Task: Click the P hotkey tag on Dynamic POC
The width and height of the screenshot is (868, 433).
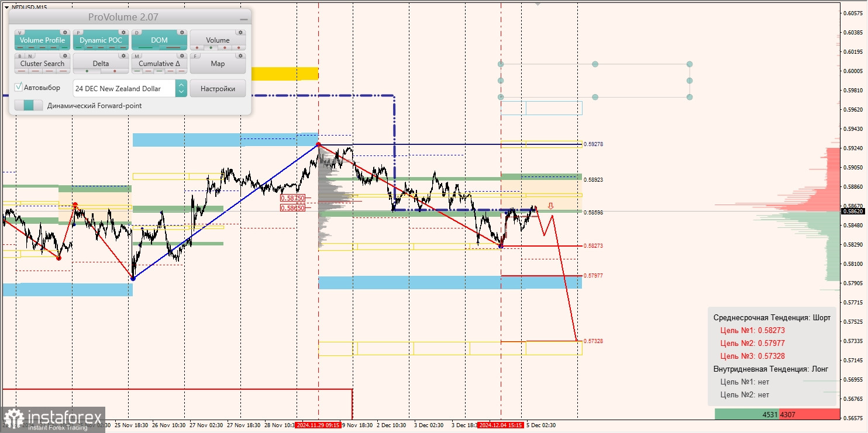Action: pyautogui.click(x=78, y=33)
